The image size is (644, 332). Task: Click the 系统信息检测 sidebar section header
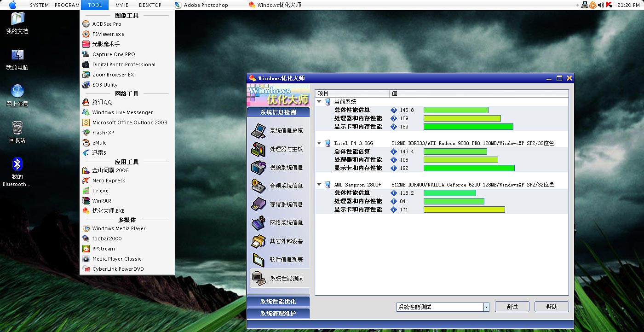[x=278, y=112]
